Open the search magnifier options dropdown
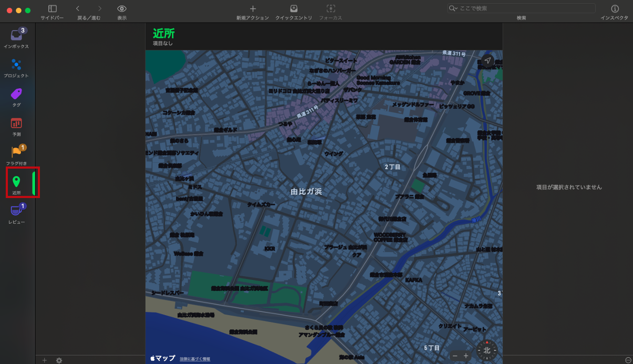 coord(453,8)
